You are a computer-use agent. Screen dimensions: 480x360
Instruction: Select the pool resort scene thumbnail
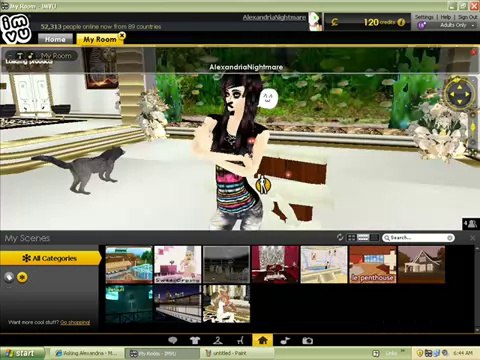coord(129,265)
